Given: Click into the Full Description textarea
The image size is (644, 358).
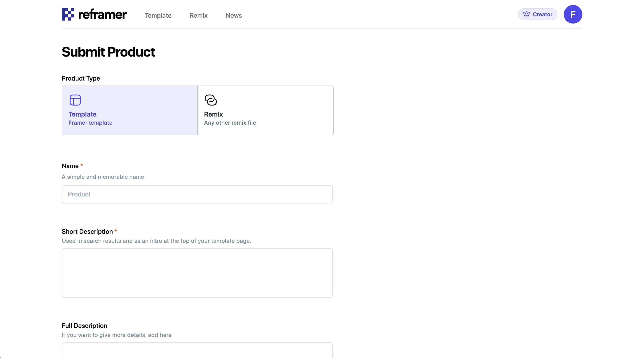Looking at the screenshot, I should point(197,351).
